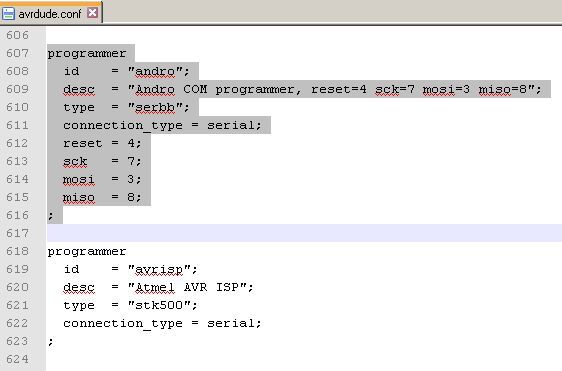Click line number 616
562x371 pixels.
click(17, 215)
